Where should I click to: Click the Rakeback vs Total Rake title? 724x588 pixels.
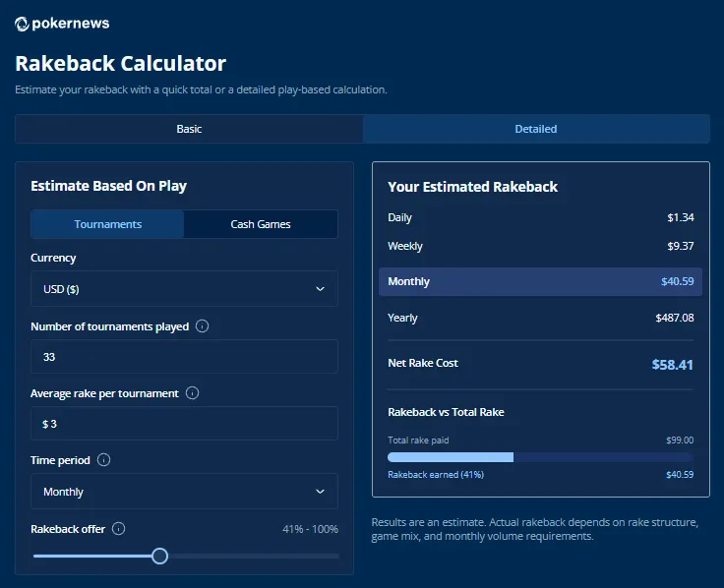tap(446, 412)
